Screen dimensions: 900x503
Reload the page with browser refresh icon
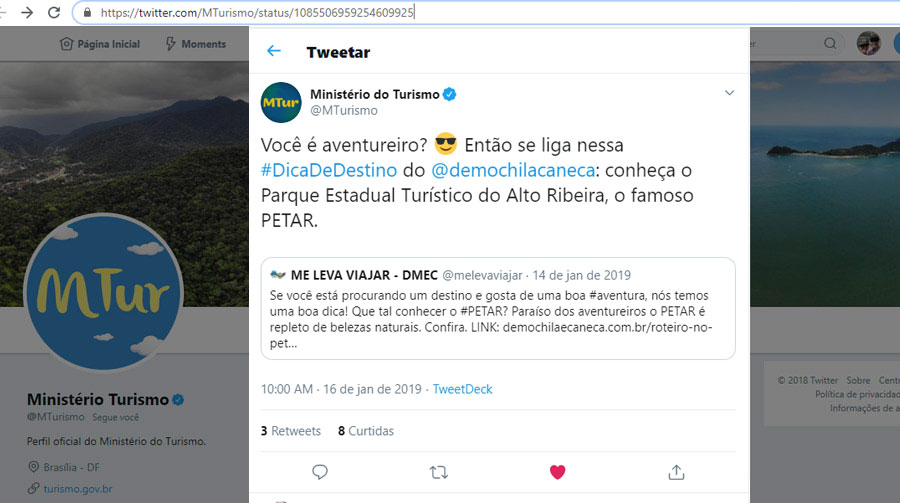coord(54,12)
